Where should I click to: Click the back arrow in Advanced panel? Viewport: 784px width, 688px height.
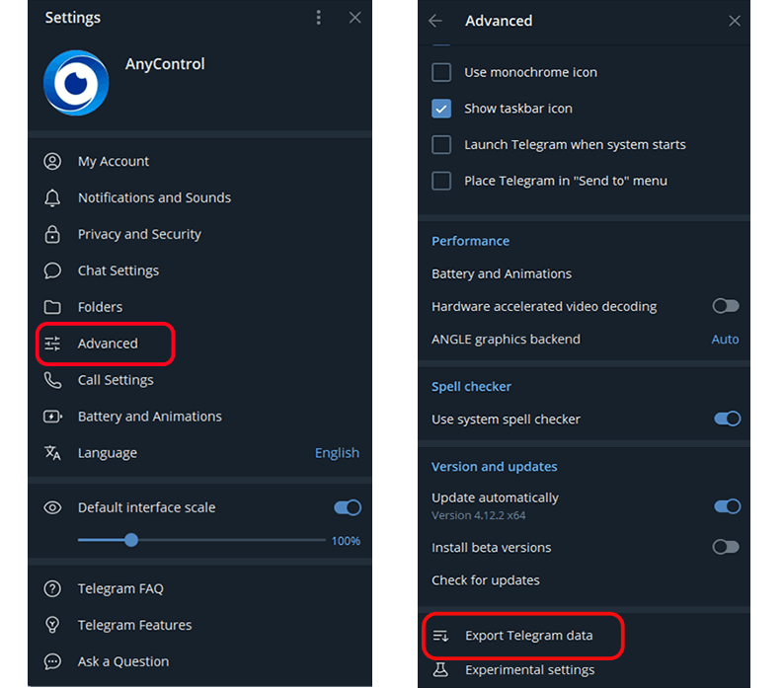[x=435, y=21]
